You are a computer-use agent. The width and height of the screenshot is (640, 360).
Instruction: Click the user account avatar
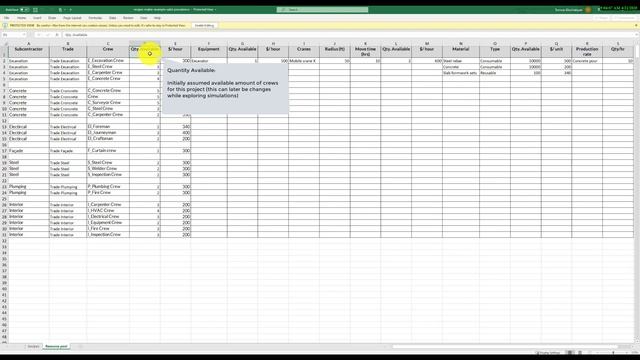[x=588, y=9]
